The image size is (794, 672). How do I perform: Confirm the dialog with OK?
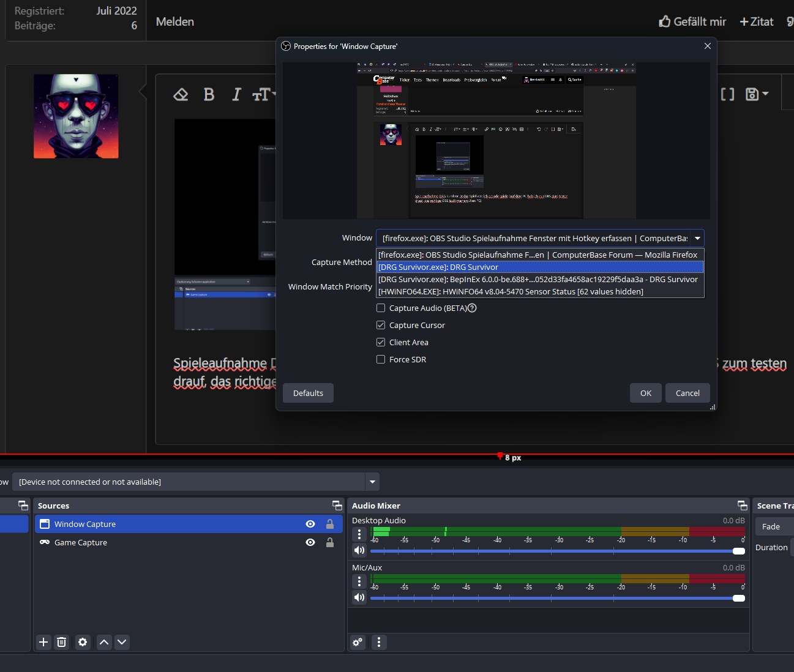(646, 393)
